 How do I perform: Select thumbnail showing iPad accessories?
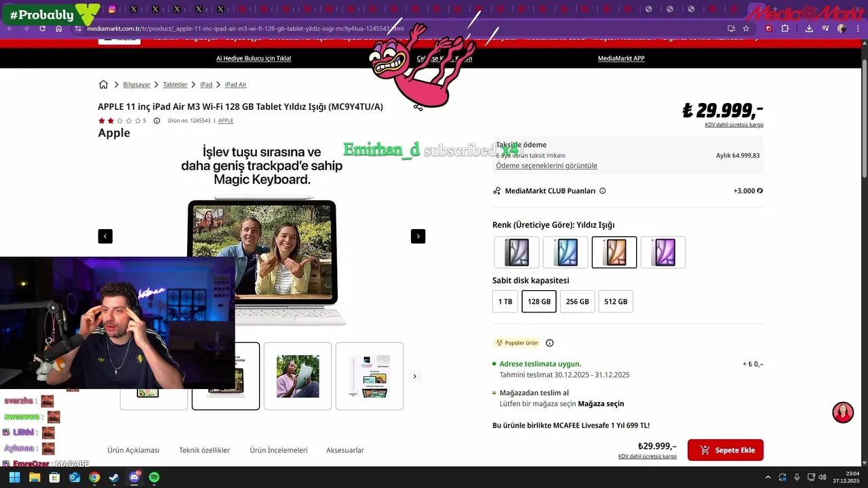[370, 376]
